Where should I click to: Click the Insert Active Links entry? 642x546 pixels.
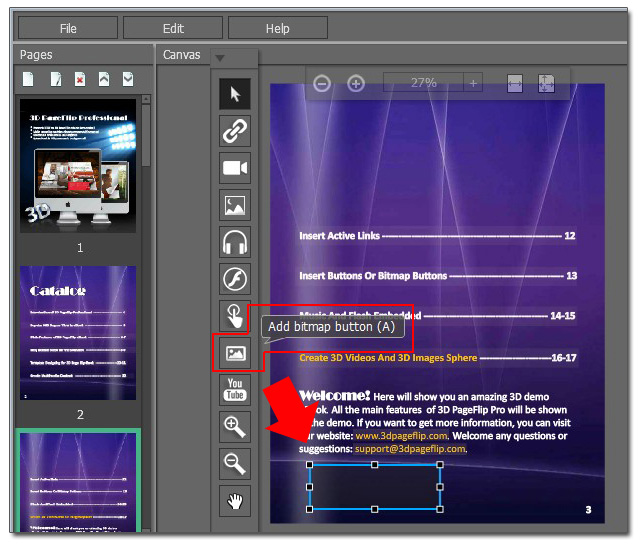(437, 236)
